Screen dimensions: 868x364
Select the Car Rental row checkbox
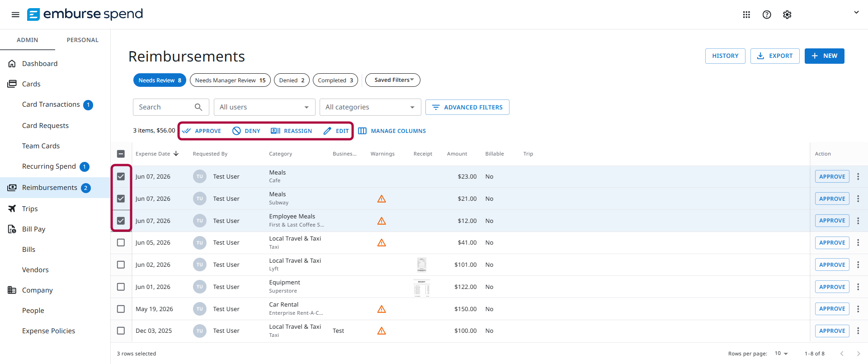point(121,309)
